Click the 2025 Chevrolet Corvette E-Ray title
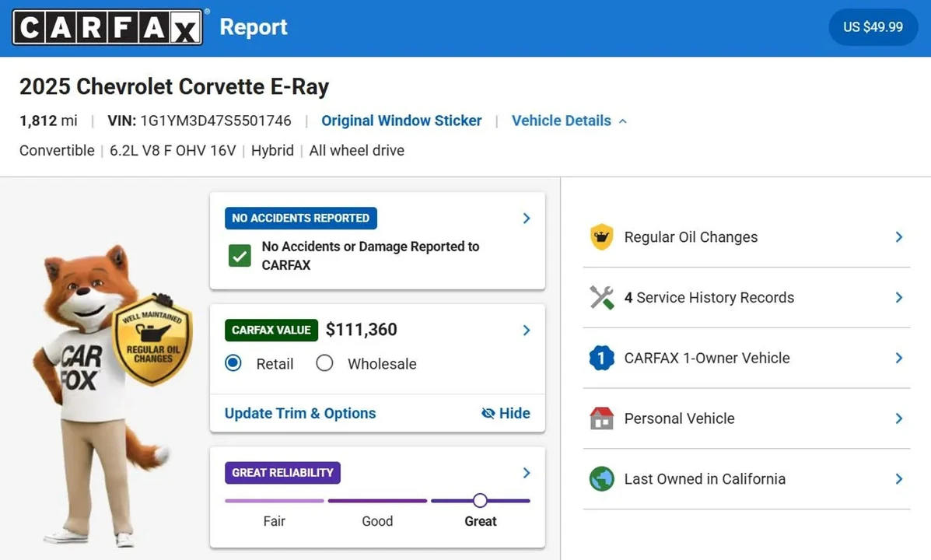 [174, 86]
